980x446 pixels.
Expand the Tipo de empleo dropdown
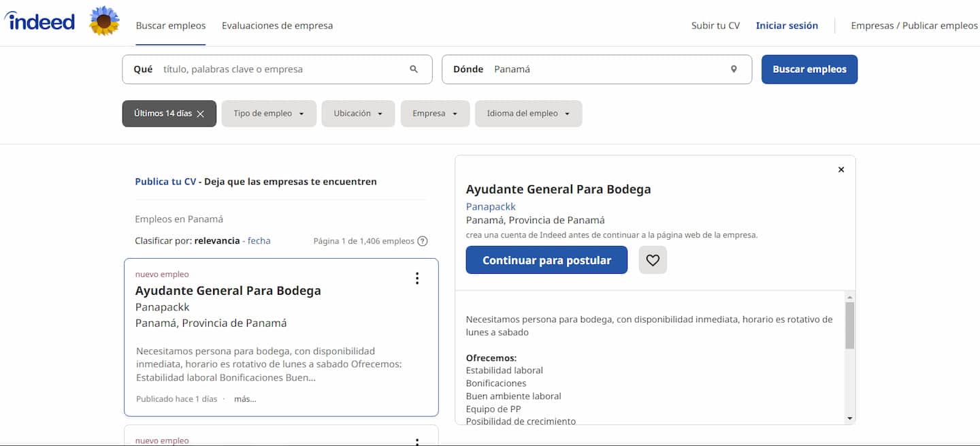[x=269, y=114]
